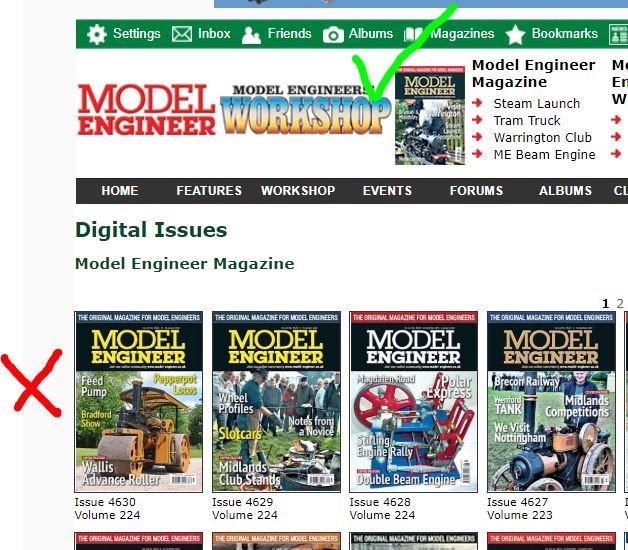Select ALBUMS in the navigation bar
The image size is (628, 550).
(565, 191)
